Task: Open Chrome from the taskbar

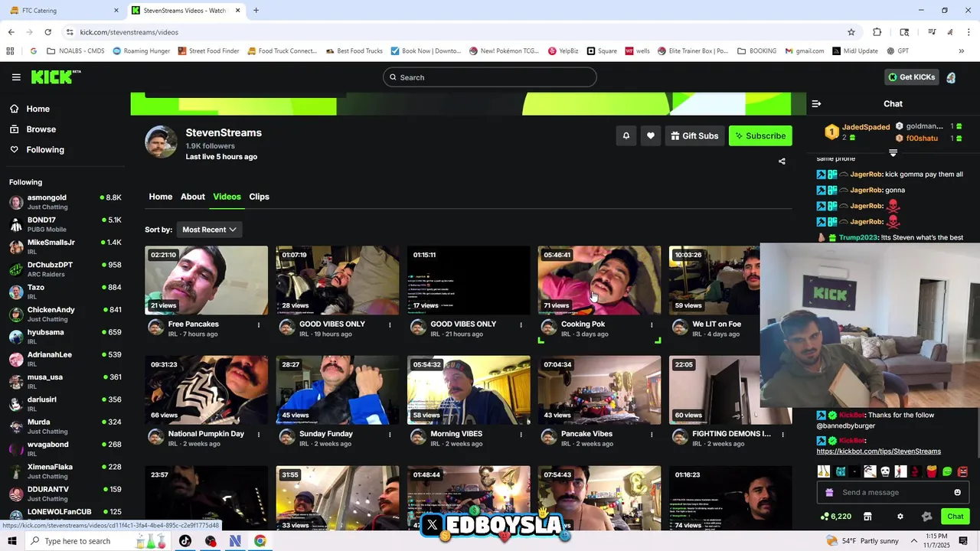Action: point(260,541)
